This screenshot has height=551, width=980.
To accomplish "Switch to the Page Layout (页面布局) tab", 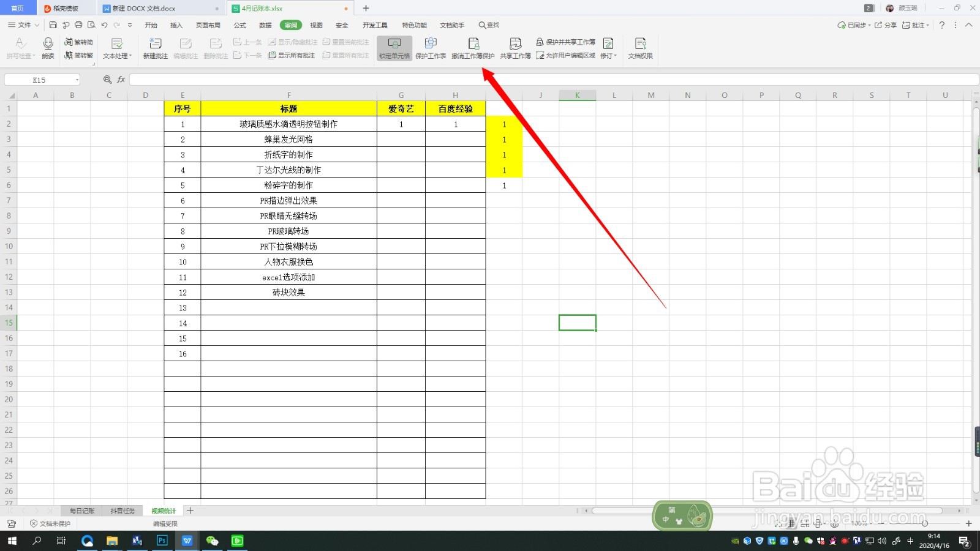I will click(x=208, y=25).
